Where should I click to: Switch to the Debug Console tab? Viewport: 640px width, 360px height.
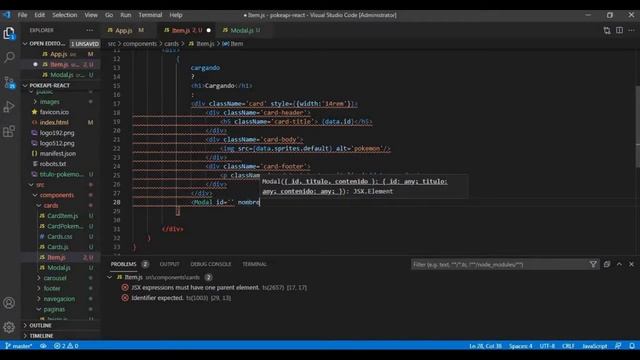[211, 264]
